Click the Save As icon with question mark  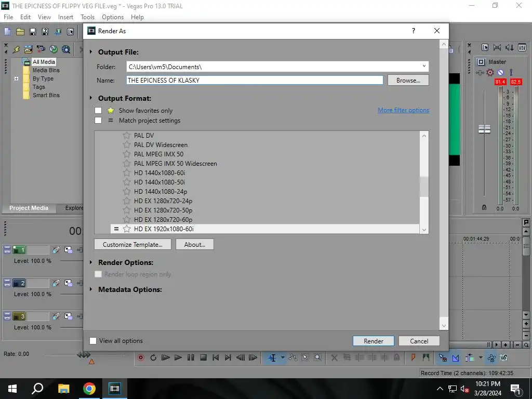[45, 32]
